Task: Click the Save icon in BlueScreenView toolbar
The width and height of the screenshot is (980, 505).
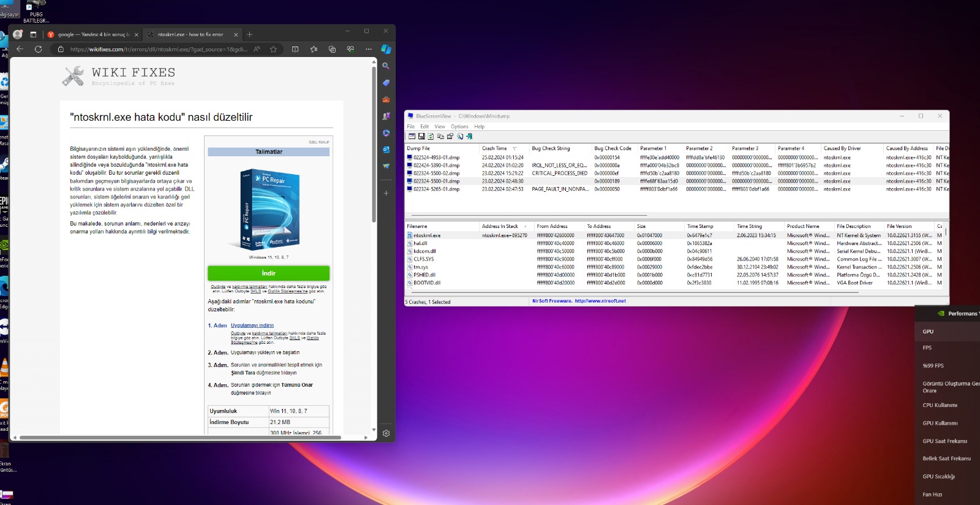Action: (421, 137)
